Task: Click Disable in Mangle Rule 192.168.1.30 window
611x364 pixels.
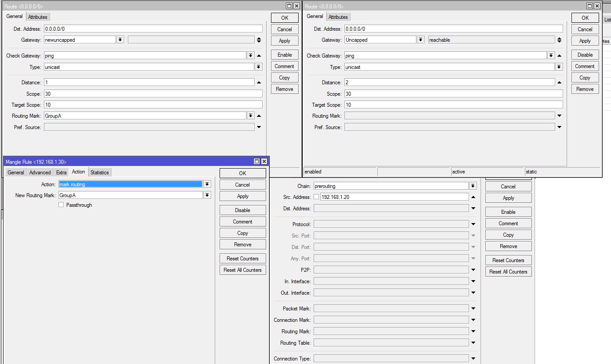Action: coord(242,210)
